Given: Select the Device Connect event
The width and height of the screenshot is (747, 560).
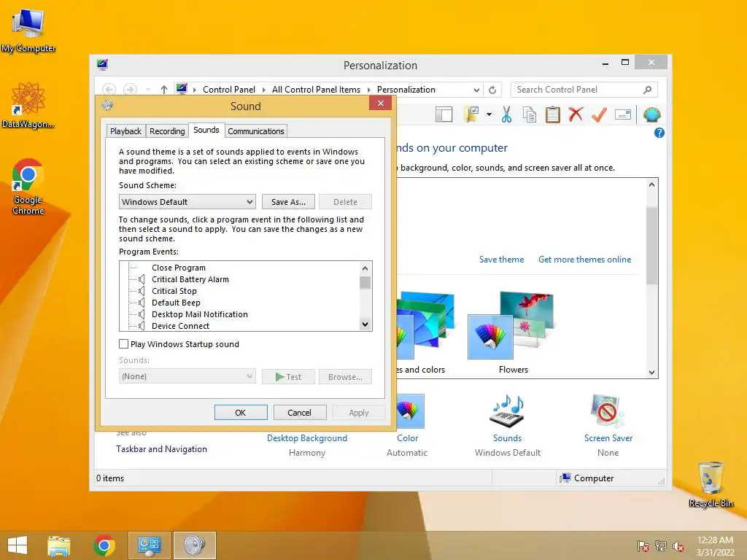Looking at the screenshot, I should [181, 326].
